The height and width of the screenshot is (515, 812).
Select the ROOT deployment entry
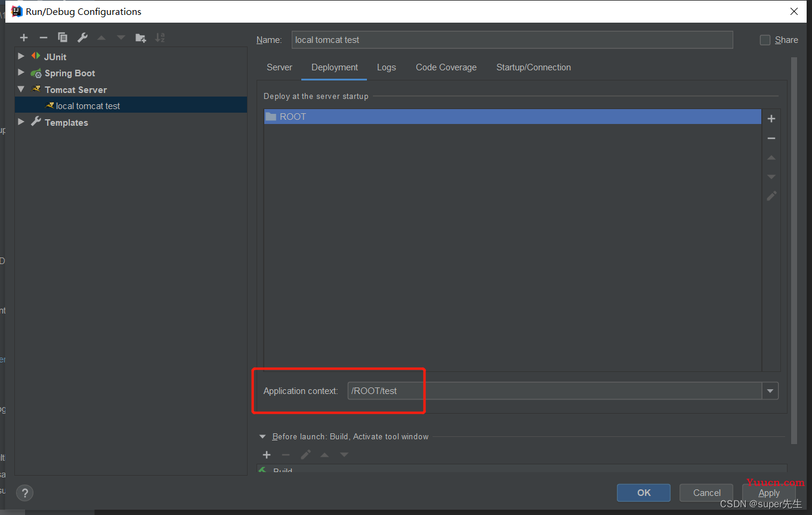[512, 117]
